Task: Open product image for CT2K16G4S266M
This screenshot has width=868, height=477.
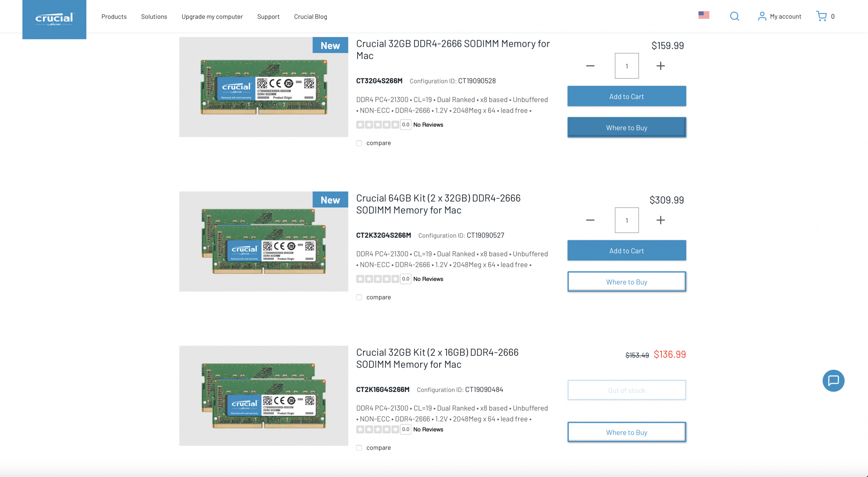Action: (x=263, y=396)
